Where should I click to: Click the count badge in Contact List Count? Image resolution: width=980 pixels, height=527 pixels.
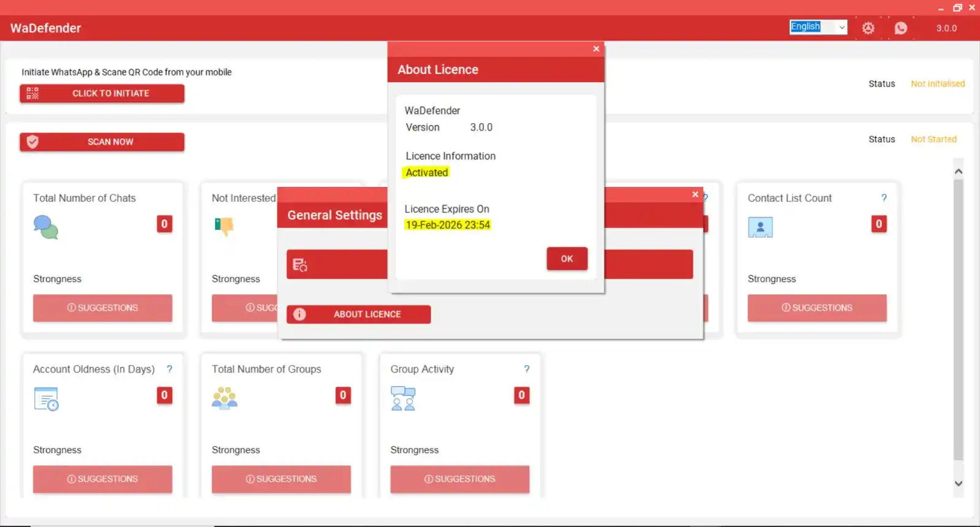point(879,224)
